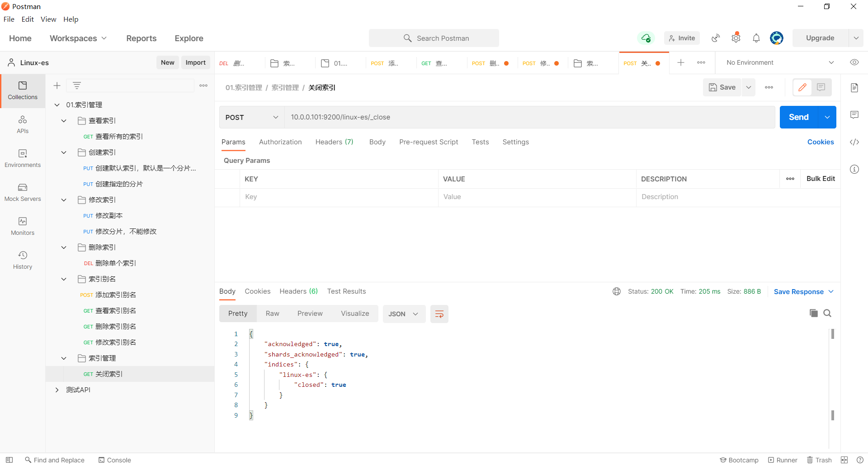Open the Save Response dropdown
The width and height of the screenshot is (868, 466).
click(x=803, y=292)
